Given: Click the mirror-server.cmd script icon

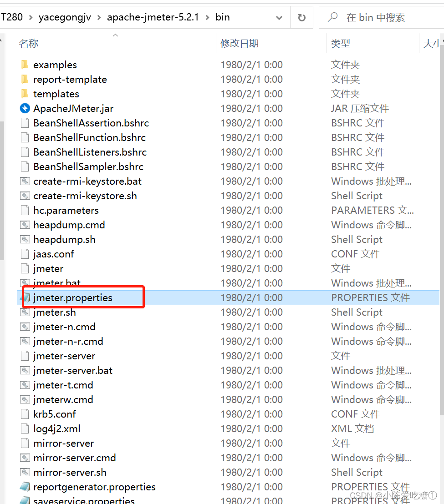Looking at the screenshot, I should point(25,458).
